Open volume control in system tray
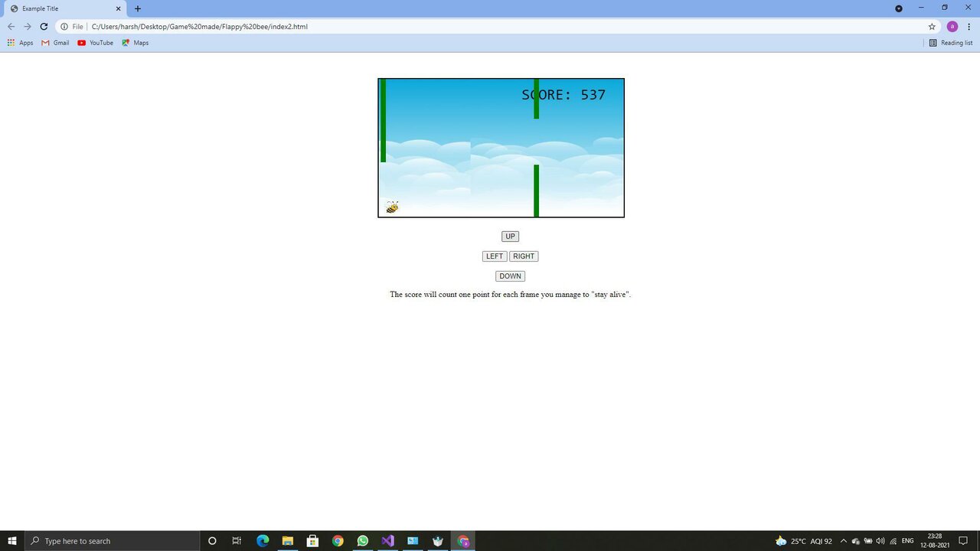 click(880, 541)
